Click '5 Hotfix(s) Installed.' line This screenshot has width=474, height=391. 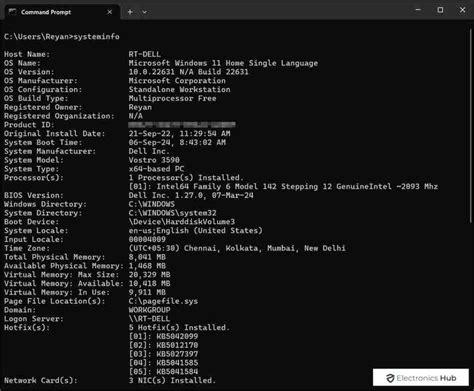coord(179,328)
